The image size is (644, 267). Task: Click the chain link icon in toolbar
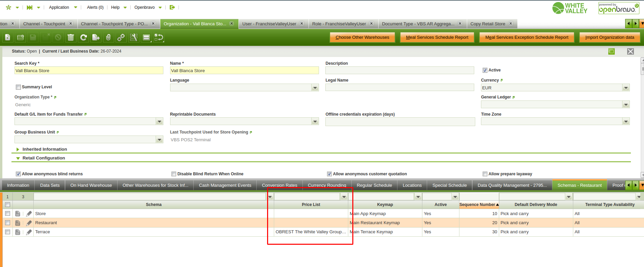point(121,37)
